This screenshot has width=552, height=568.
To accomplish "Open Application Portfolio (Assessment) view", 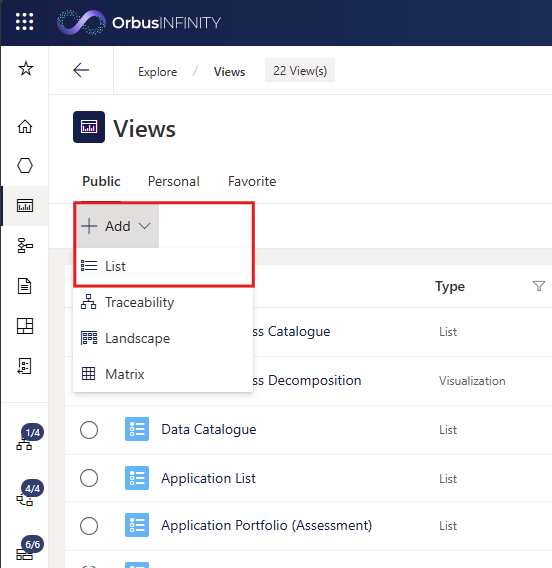I will pos(267,526).
